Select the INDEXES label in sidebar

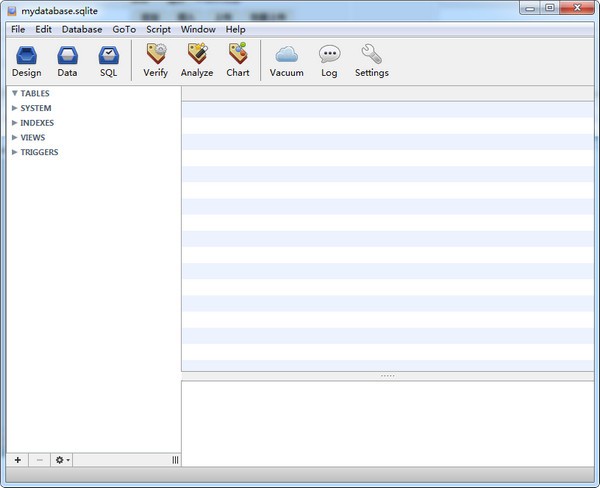point(37,122)
